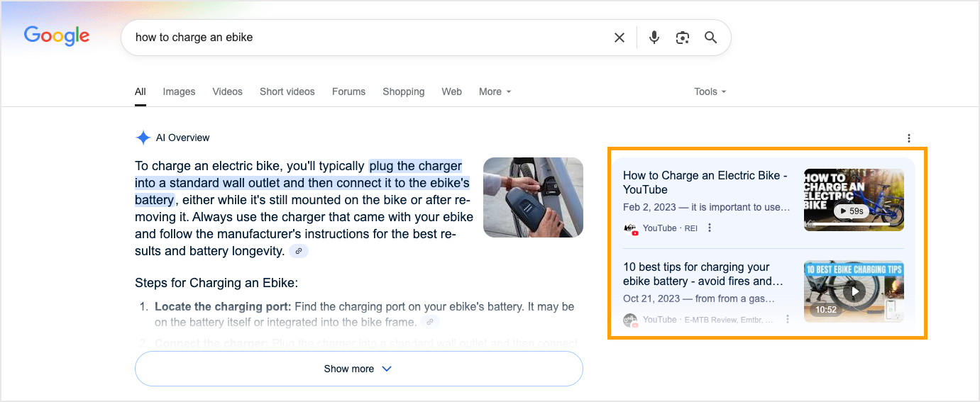This screenshot has height=402, width=980.
Task: Switch to the Short videos tab
Action: 287,91
